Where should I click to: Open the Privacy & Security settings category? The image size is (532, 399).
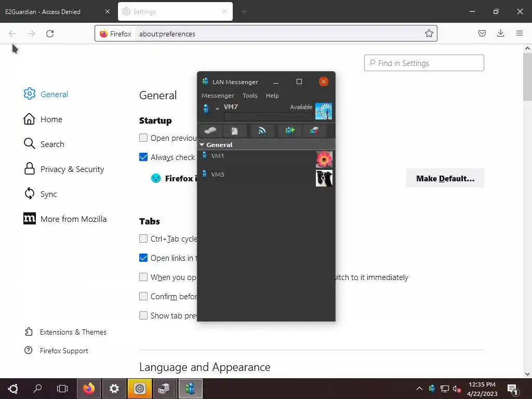click(x=64, y=169)
